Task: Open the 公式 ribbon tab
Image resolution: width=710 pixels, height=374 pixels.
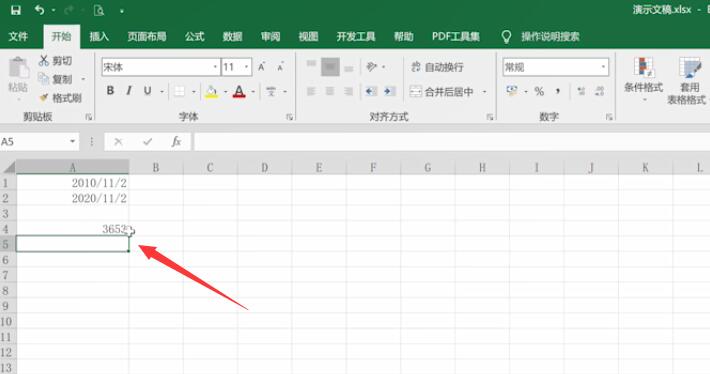Action: coord(194,37)
